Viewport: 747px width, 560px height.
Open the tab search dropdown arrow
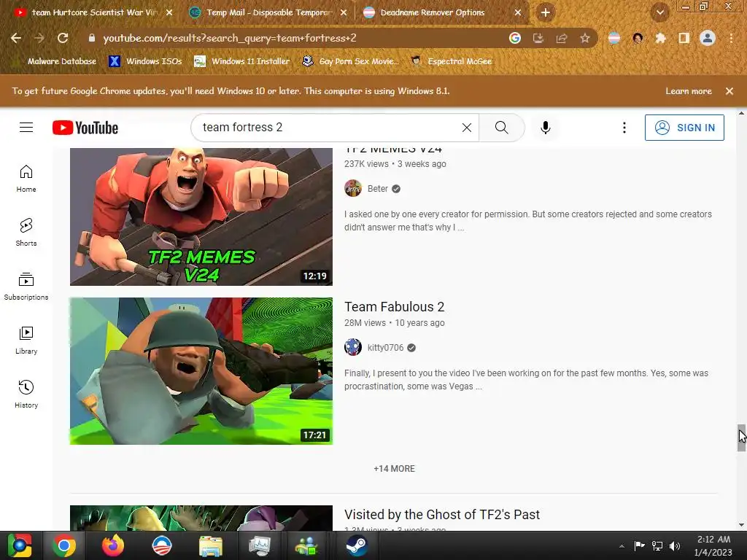pos(660,13)
